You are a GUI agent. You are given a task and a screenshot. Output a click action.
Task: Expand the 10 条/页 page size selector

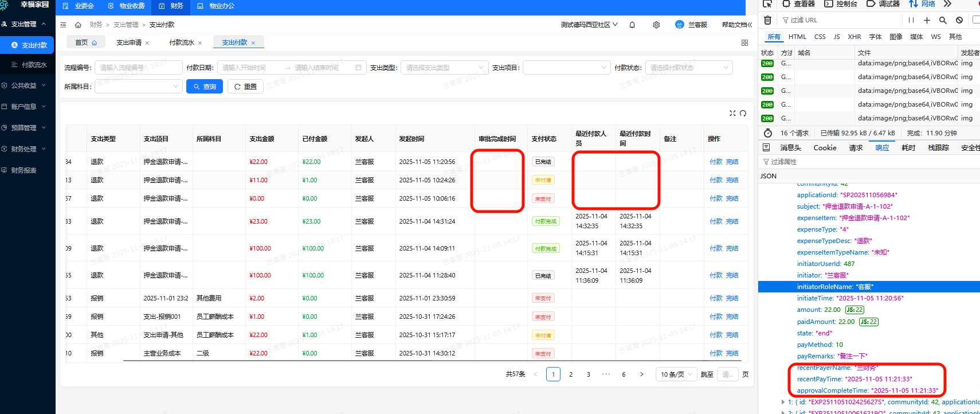point(676,374)
